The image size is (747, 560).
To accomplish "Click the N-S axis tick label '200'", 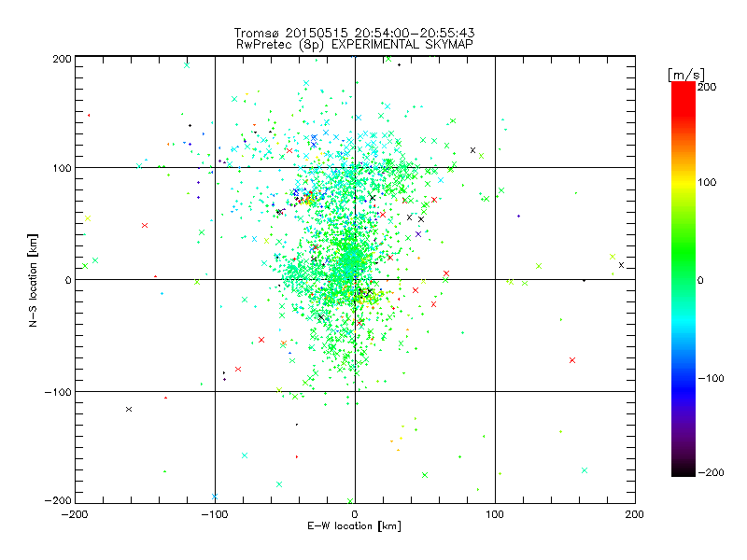I will pos(62,59).
